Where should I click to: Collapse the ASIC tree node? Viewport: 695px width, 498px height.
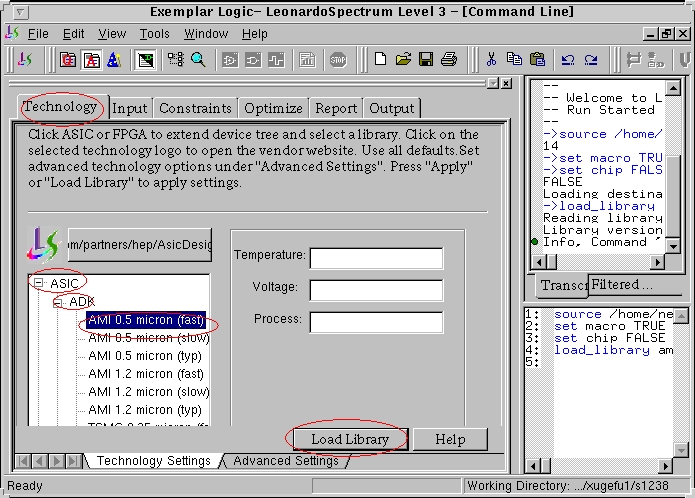pos(38,283)
